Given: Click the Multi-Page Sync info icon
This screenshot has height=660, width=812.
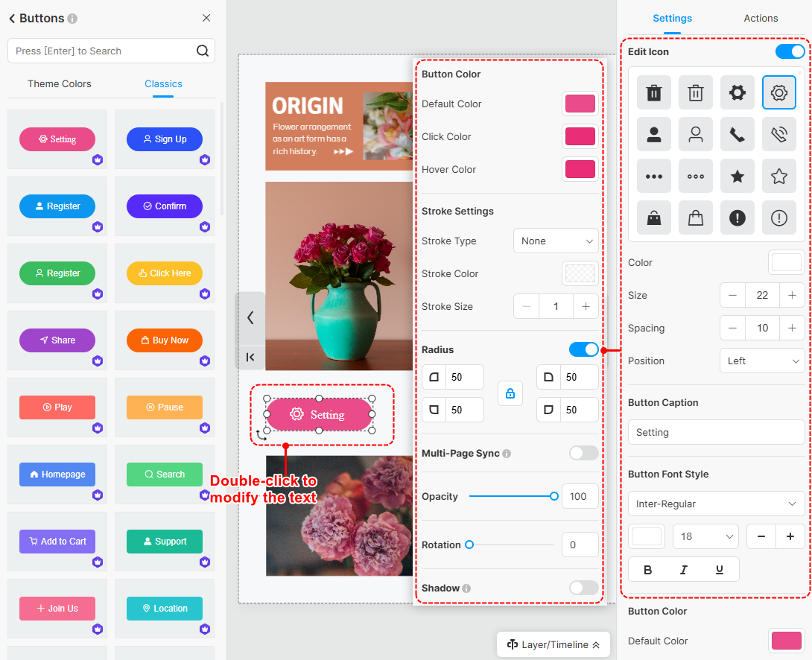Looking at the screenshot, I should click(507, 454).
